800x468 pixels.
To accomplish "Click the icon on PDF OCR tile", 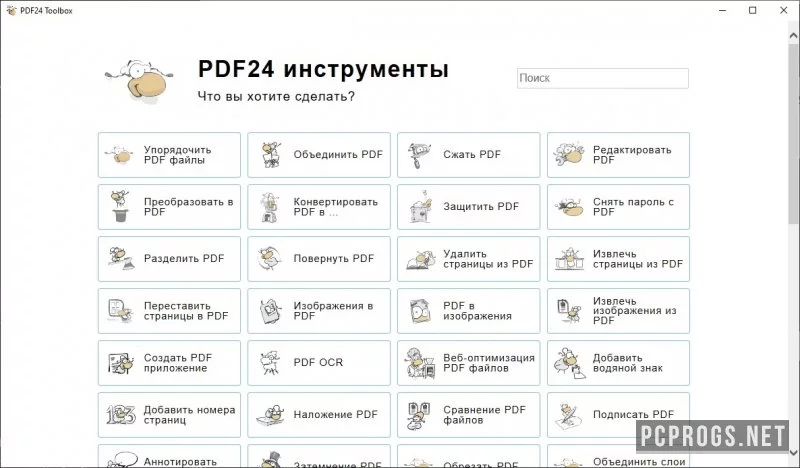I will [270, 363].
